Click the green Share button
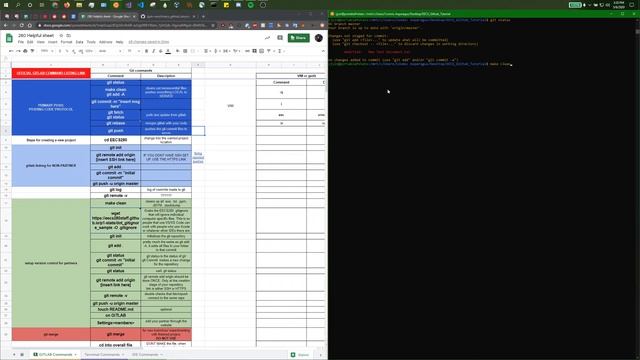640x360 pixels. tap(298, 38)
